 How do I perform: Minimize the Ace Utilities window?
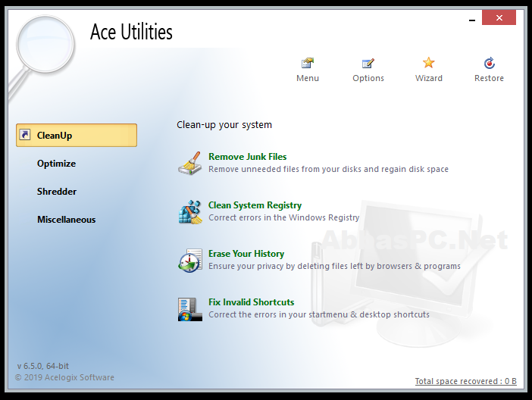[472, 20]
